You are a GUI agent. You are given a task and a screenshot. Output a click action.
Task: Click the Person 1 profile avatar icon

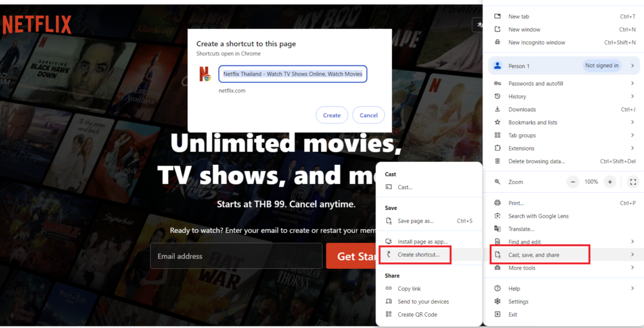497,65
